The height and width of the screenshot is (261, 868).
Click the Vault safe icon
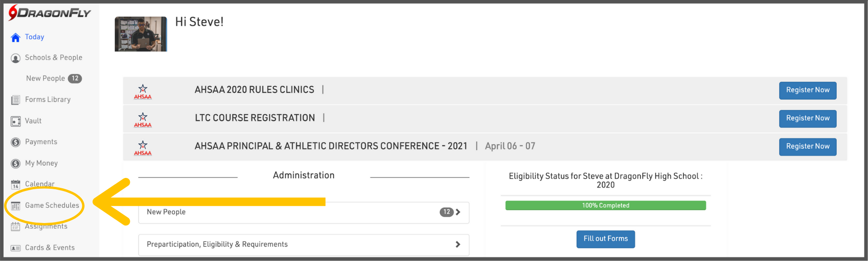(15, 121)
